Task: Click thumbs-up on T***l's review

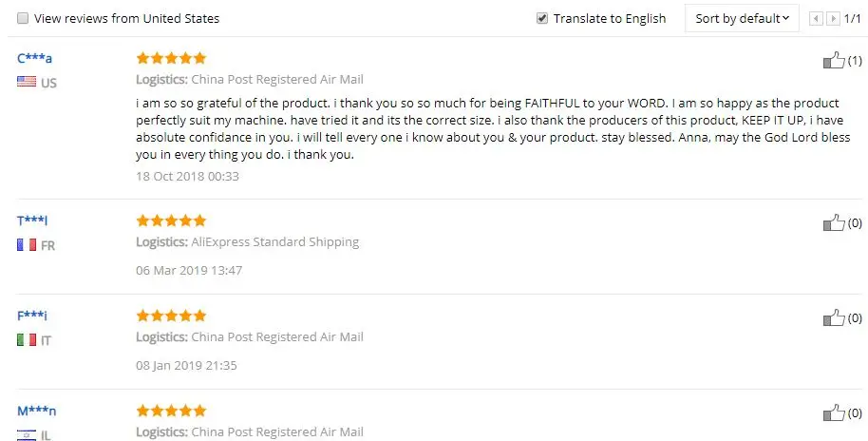Action: click(x=833, y=223)
